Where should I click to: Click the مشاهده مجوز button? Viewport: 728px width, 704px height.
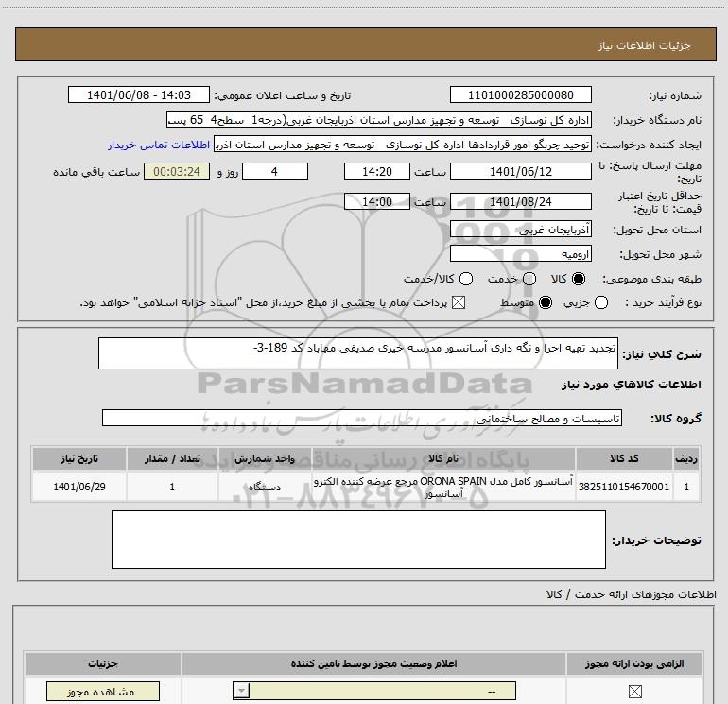point(103,692)
